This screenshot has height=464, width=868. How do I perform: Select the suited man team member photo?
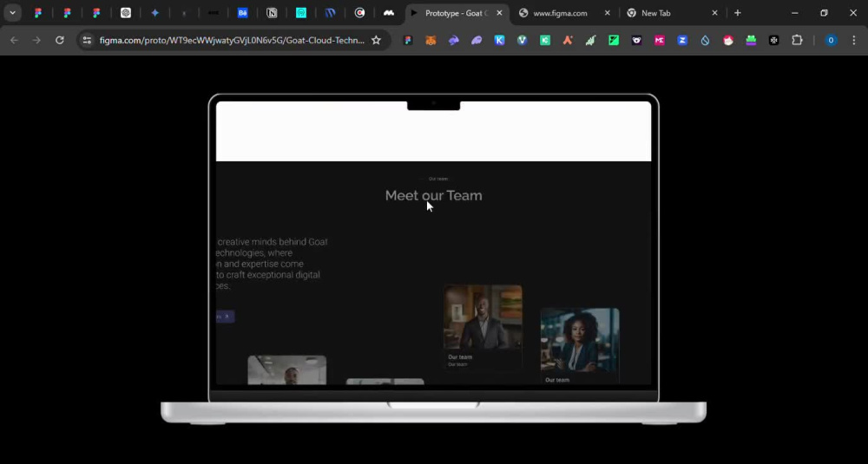click(x=483, y=317)
